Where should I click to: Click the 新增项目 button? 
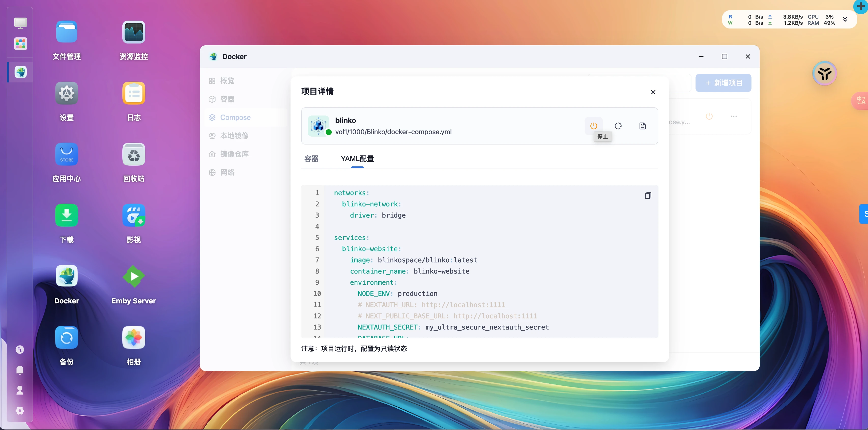[x=724, y=82]
